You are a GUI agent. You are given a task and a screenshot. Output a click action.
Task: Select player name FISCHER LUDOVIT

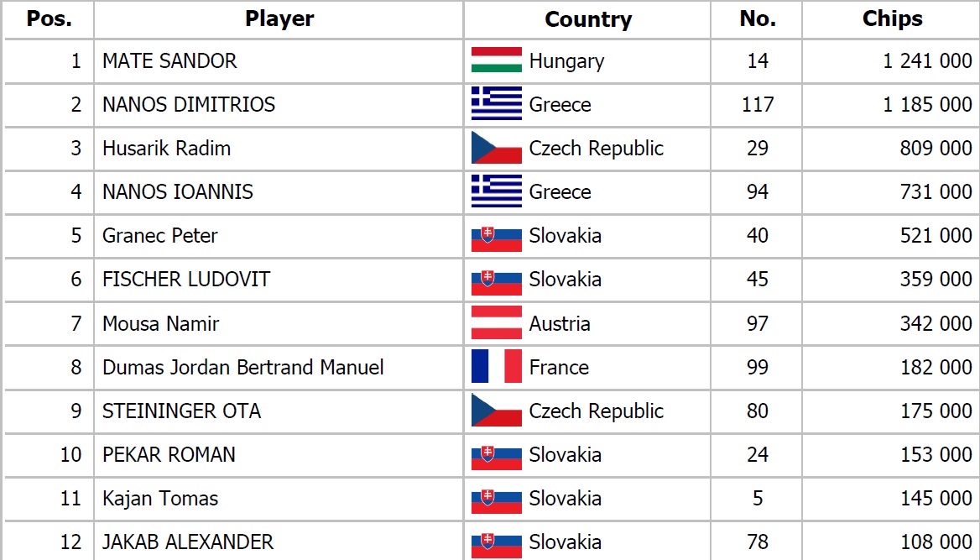click(186, 279)
